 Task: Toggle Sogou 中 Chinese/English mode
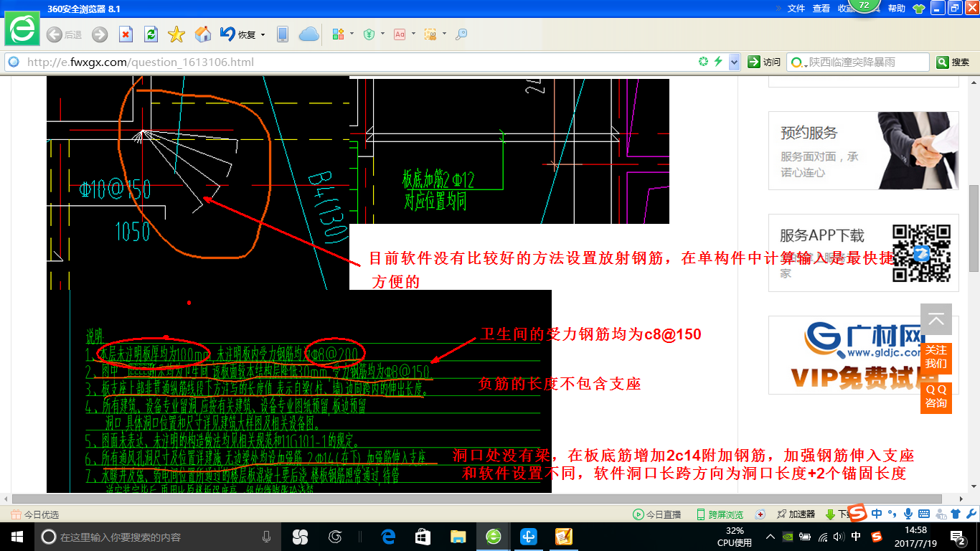877,514
